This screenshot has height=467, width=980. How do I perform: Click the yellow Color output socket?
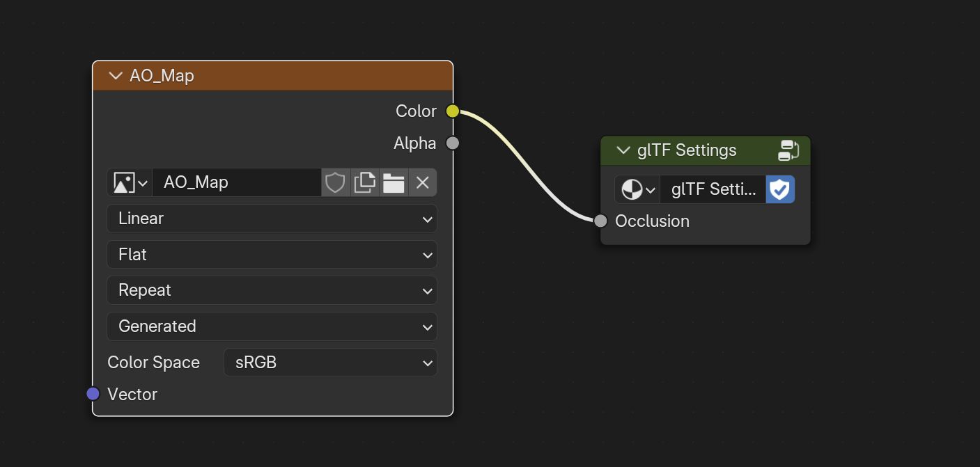[x=453, y=111]
